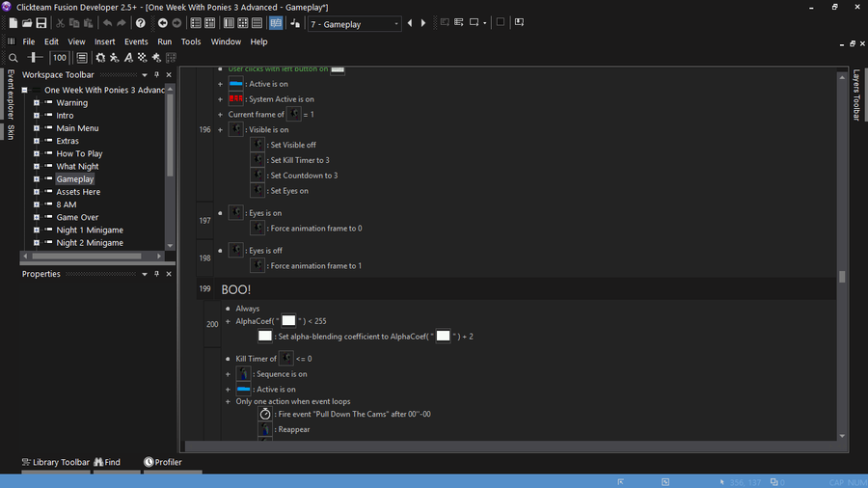Image resolution: width=868 pixels, height=488 pixels.
Task: Click the Cut scissors icon
Action: tap(61, 23)
